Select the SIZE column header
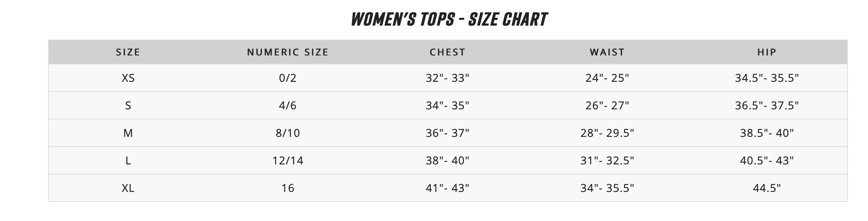This screenshot has width=868, height=221. coord(128,52)
